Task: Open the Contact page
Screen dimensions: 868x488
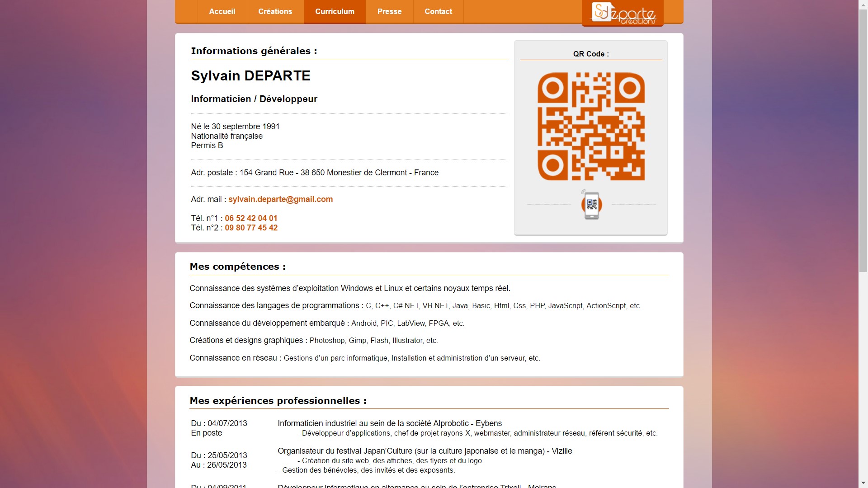Action: tap(438, 11)
